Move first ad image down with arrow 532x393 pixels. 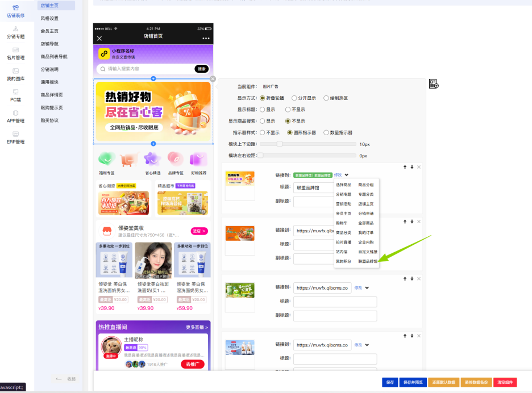coord(412,167)
